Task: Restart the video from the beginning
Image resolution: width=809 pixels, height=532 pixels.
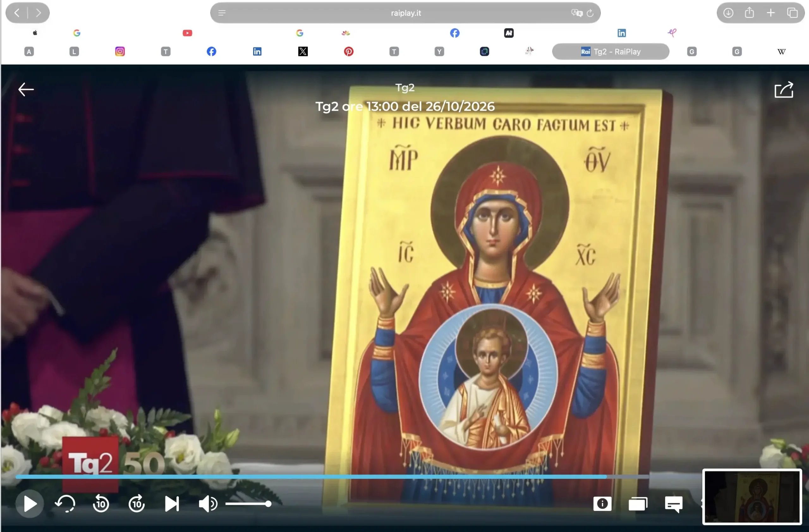Action: click(65, 504)
